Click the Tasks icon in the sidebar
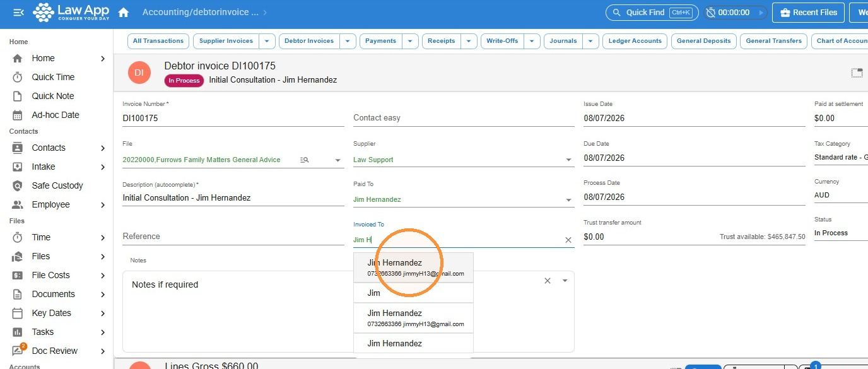 click(18, 332)
